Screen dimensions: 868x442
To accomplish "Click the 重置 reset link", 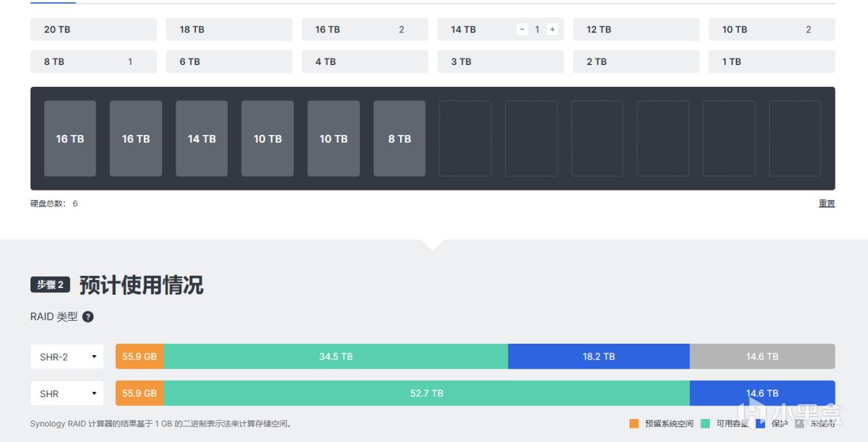I will (827, 203).
